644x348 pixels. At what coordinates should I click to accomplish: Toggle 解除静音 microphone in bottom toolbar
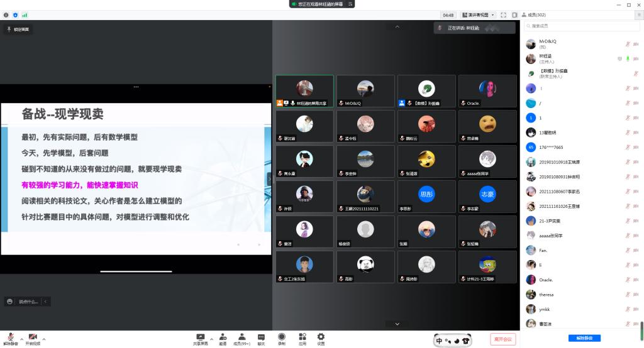(x=11, y=337)
